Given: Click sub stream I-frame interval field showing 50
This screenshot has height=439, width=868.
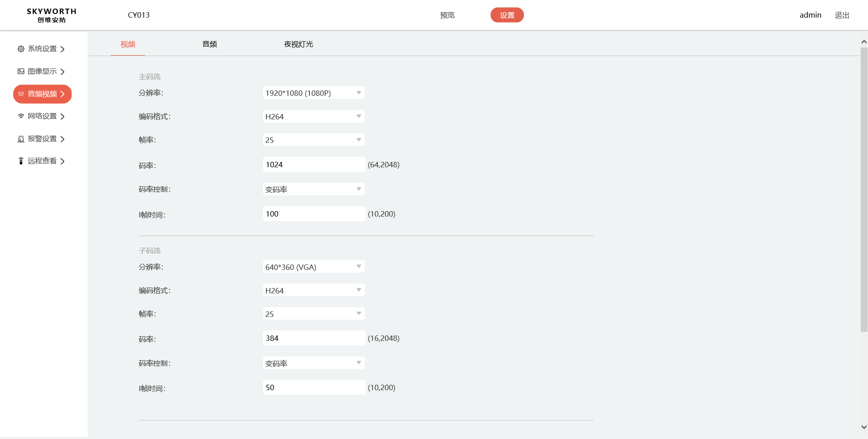Looking at the screenshot, I should click(314, 387).
